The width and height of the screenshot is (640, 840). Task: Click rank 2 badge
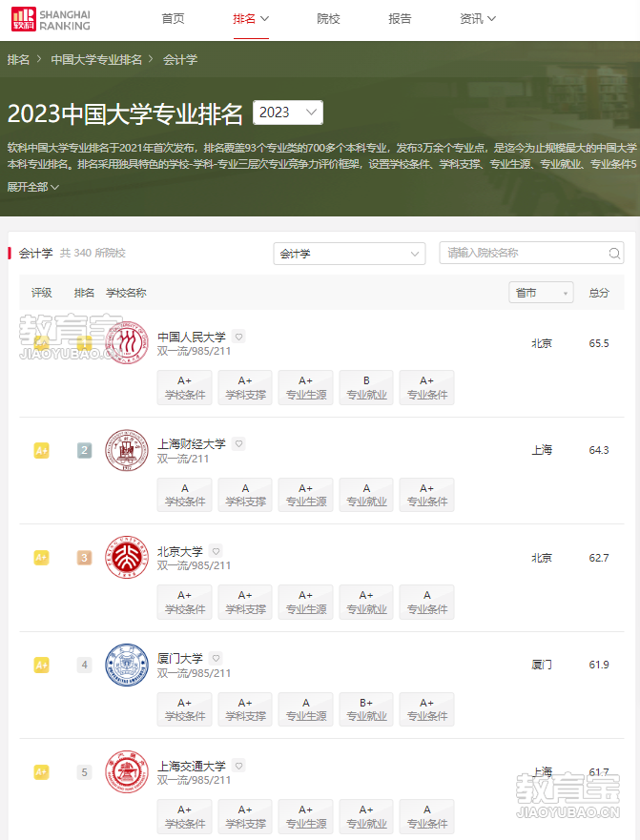[x=84, y=451]
